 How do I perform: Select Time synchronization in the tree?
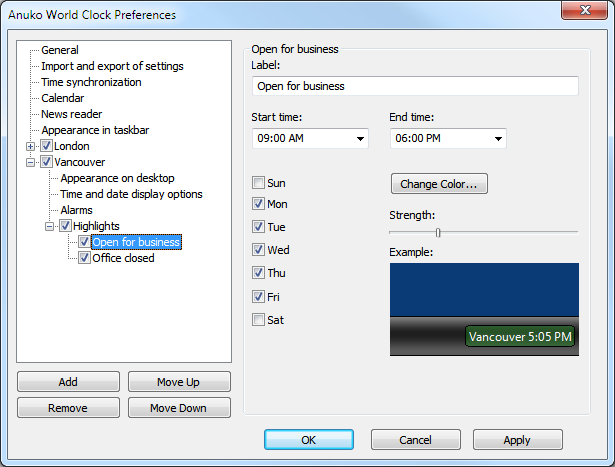tap(91, 82)
